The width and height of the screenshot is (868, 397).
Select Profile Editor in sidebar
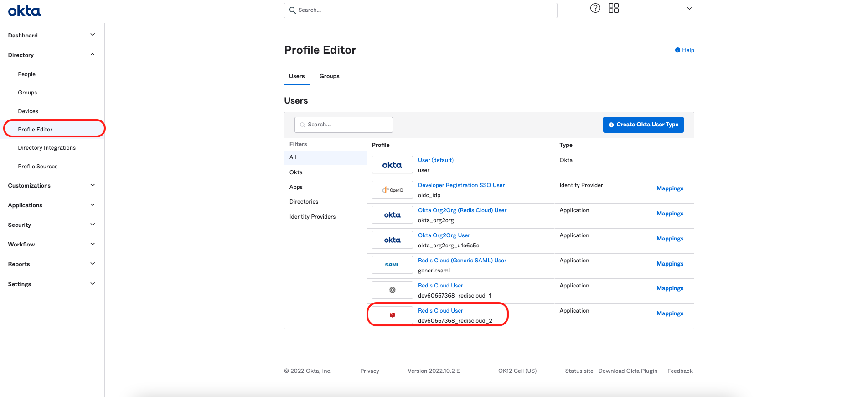tap(35, 130)
